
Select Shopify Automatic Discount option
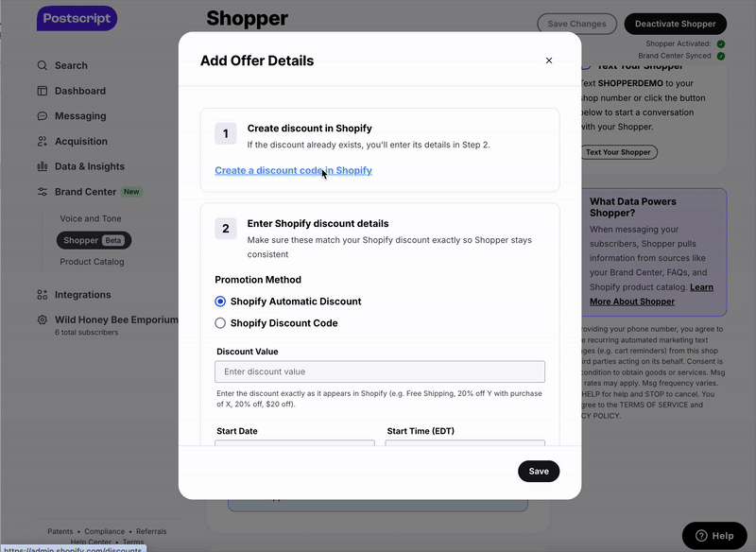(219, 302)
